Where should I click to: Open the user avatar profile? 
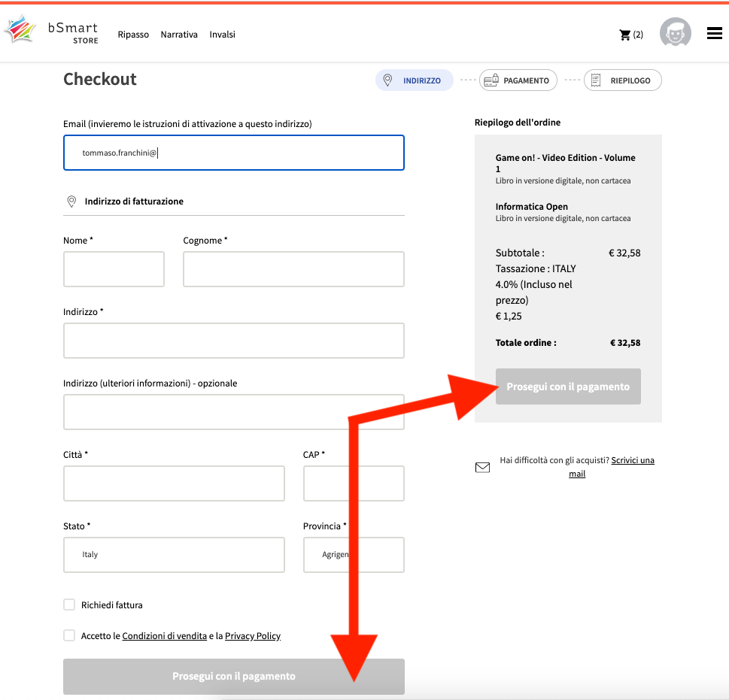675,33
